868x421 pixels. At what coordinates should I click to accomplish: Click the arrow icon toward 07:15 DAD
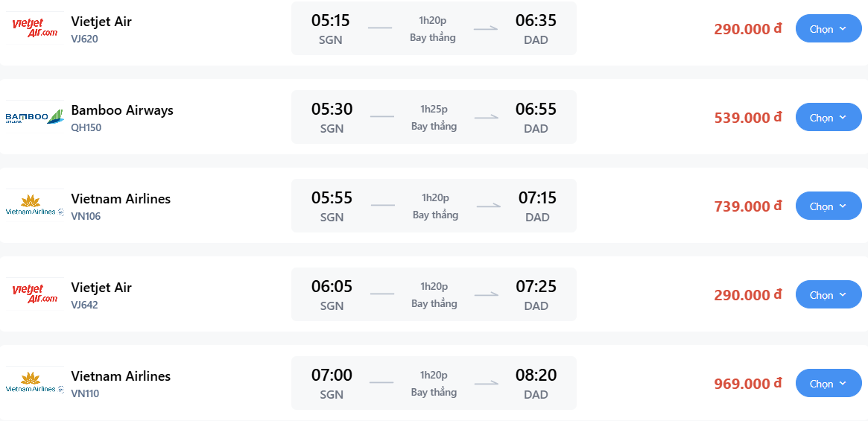pyautogui.click(x=488, y=206)
